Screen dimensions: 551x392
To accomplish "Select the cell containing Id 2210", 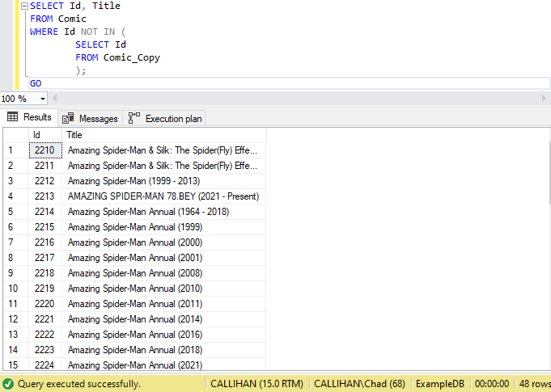I will [45, 150].
